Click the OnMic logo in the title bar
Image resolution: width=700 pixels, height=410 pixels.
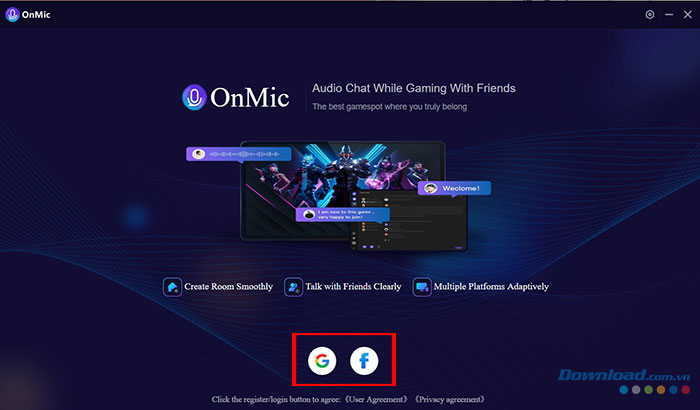pyautogui.click(x=12, y=14)
